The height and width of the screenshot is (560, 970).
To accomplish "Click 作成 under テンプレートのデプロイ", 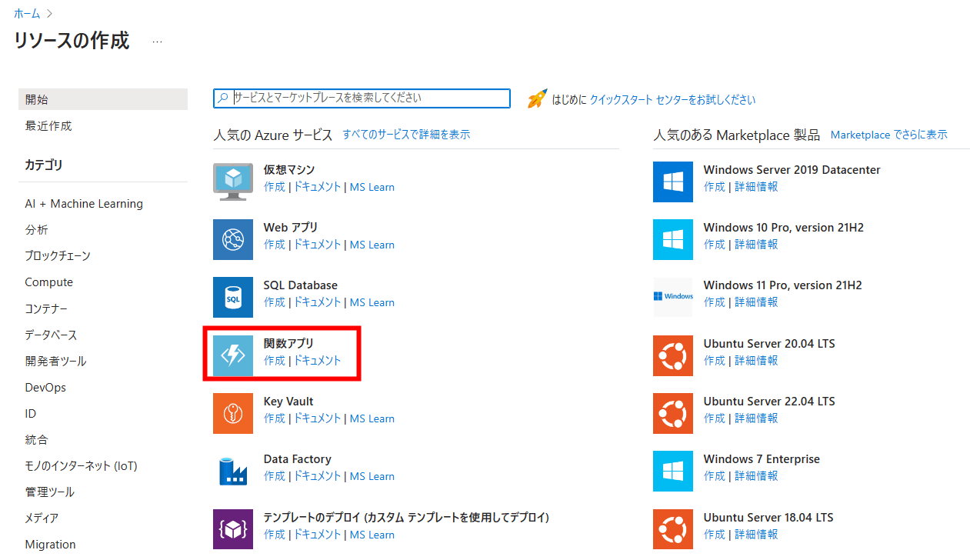I will tap(275, 535).
